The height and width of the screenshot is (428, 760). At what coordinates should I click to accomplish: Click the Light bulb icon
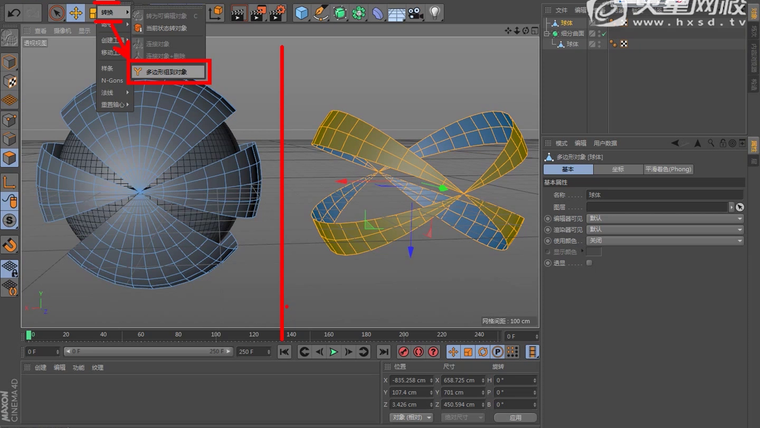pyautogui.click(x=435, y=13)
